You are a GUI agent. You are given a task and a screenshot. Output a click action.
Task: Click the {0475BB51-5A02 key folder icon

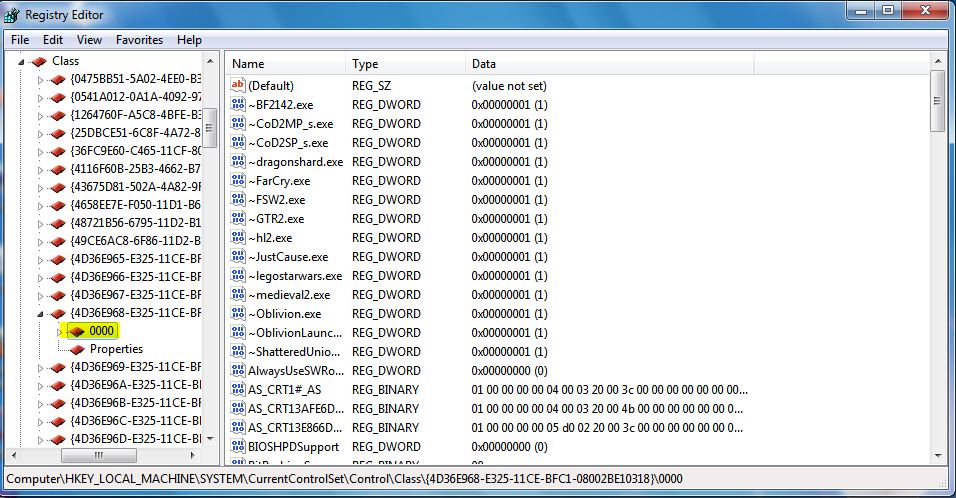(58, 79)
